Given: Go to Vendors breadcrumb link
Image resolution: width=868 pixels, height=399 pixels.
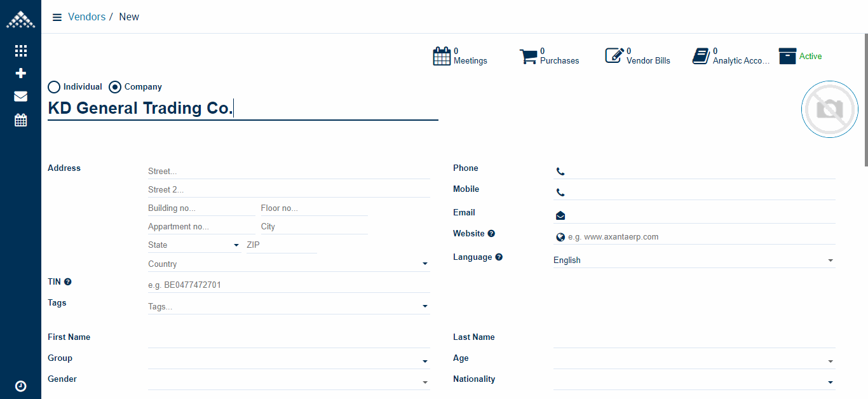Looking at the screenshot, I should [x=87, y=17].
